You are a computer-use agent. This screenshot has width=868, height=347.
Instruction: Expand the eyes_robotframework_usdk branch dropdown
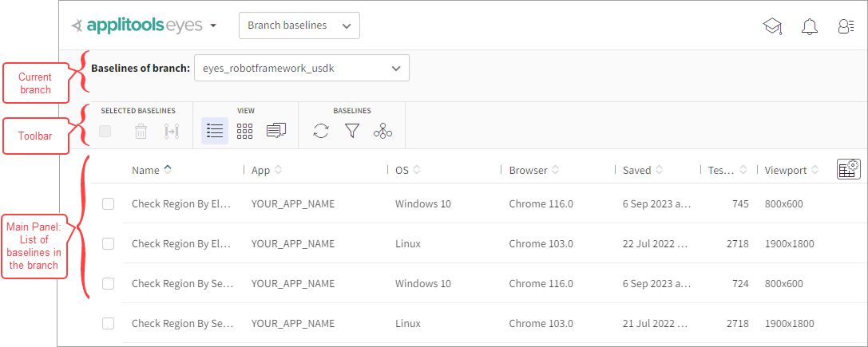[301, 69]
